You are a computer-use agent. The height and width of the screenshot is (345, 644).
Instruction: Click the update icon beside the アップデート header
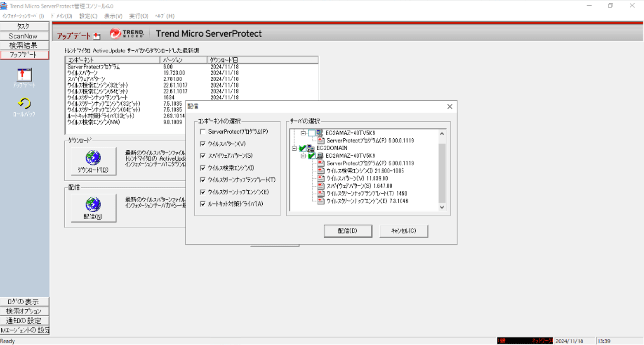pyautogui.click(x=97, y=36)
